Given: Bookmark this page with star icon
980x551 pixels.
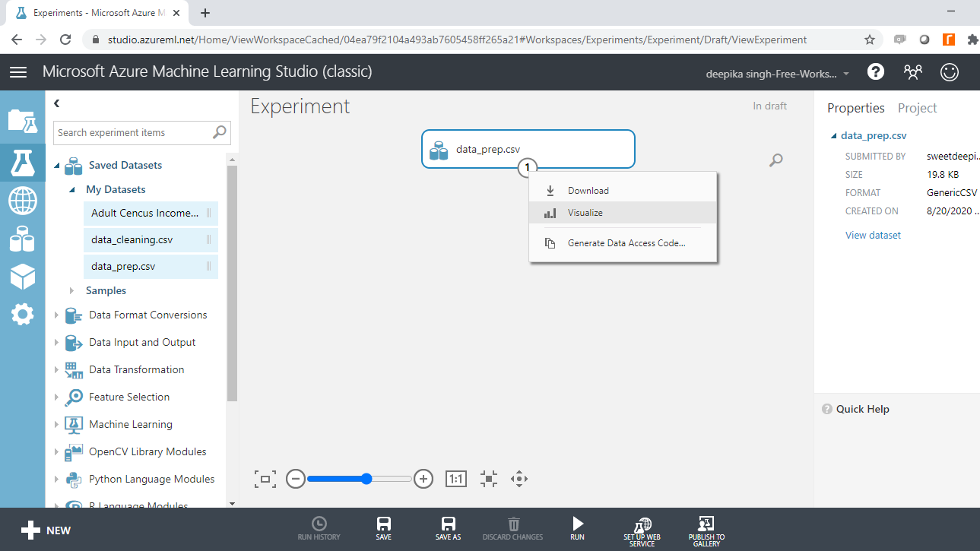Looking at the screenshot, I should click(x=870, y=40).
